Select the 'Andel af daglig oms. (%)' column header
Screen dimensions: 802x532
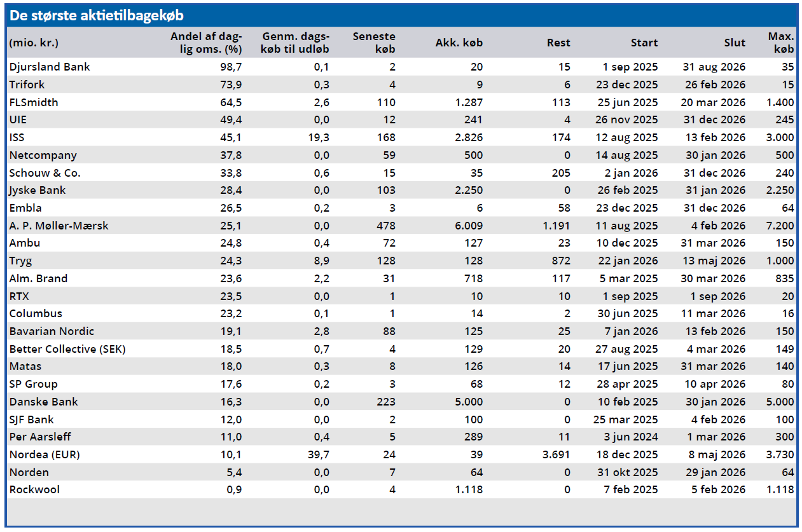(206, 43)
